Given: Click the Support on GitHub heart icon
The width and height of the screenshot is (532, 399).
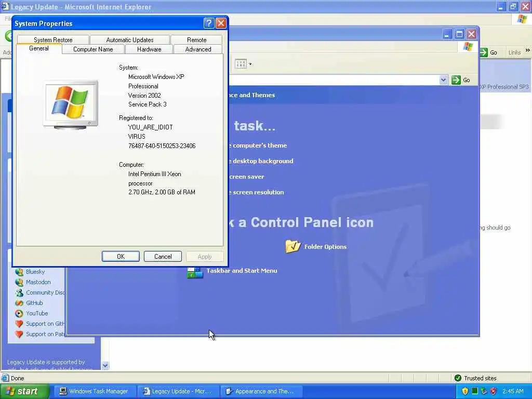Looking at the screenshot, I should point(19,324).
